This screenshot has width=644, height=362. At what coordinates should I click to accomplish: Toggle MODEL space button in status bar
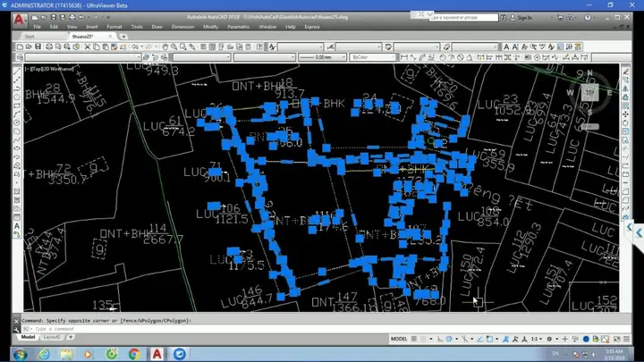(399, 339)
